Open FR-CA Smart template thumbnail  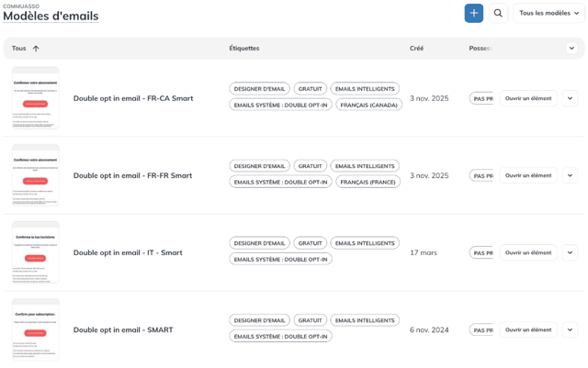point(36,98)
